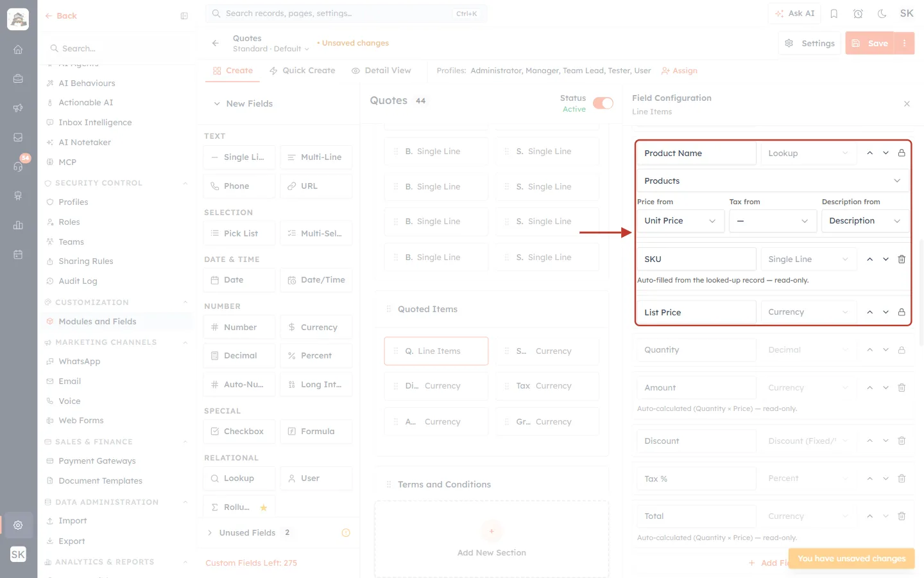Close the Field Configuration panel
The width and height of the screenshot is (924, 578).
tap(907, 104)
